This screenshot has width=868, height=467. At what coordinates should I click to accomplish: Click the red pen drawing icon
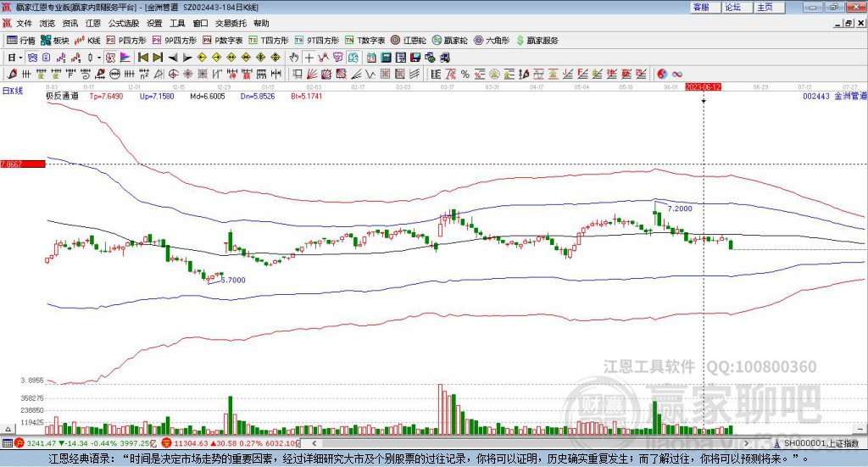[x=12, y=74]
